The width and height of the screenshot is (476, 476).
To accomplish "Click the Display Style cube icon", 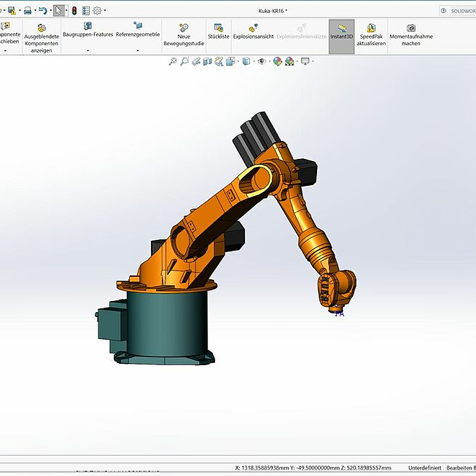I will tap(246, 61).
